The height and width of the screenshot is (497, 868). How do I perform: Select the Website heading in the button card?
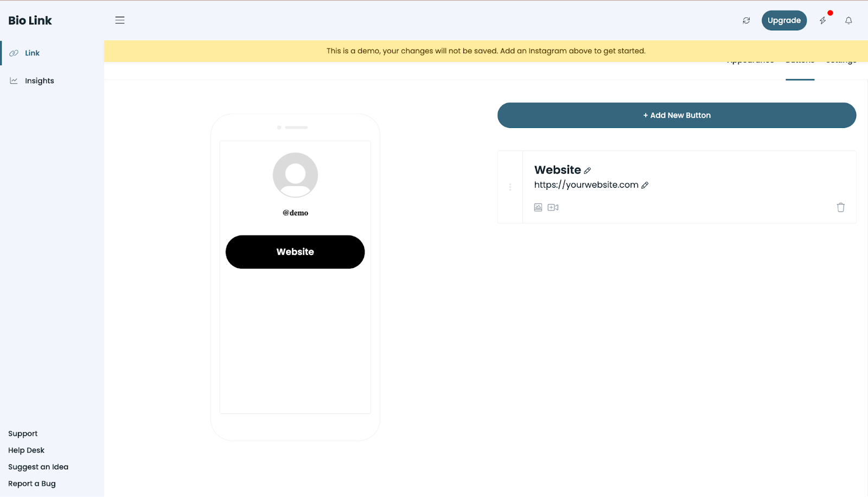tap(558, 170)
